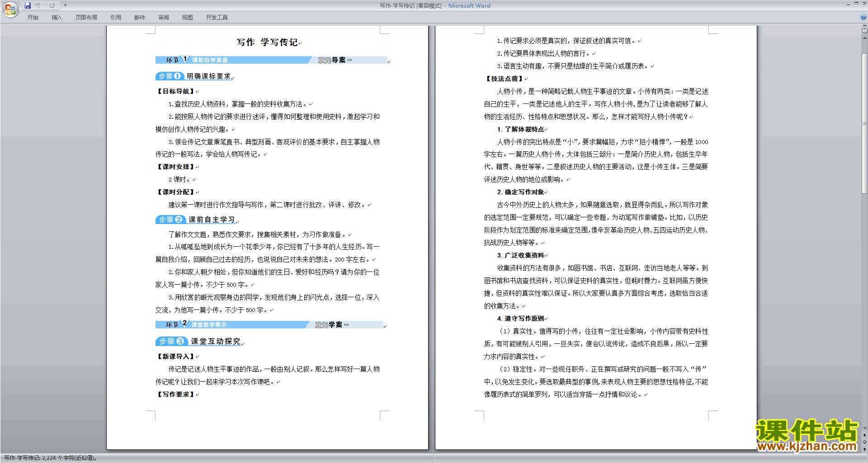This screenshot has height=463, width=868.
Task: Click the heading 4. 遵守写作原则
Action: 521,318
